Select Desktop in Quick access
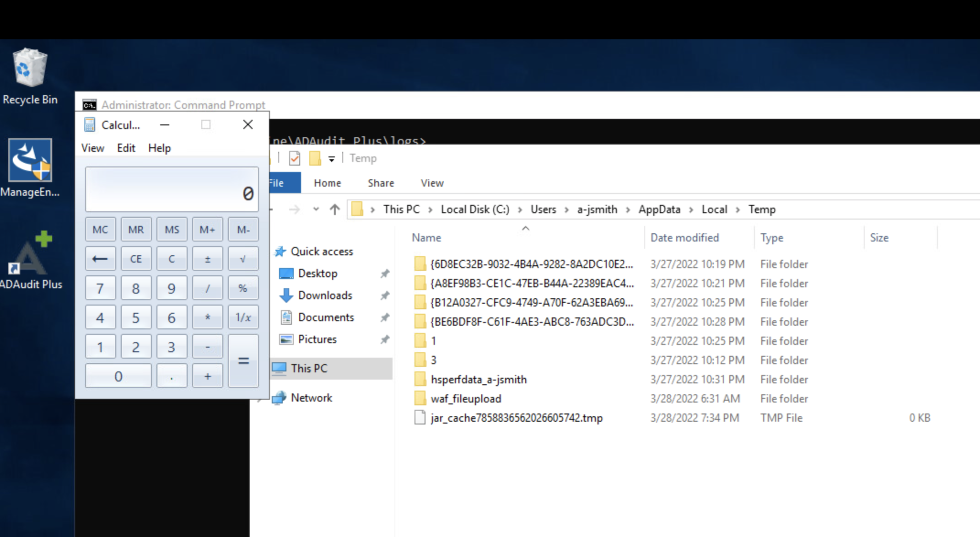 (x=318, y=274)
